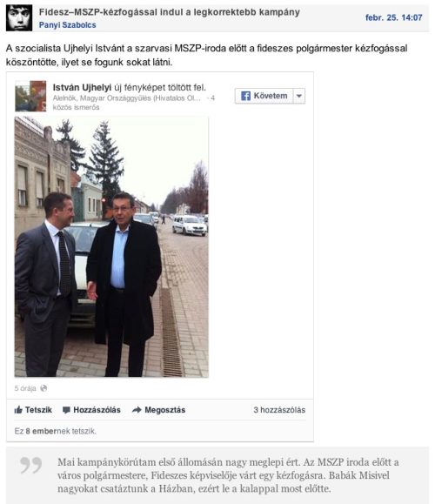The width and height of the screenshot is (435, 504).
Task: Click the Facebook logo icon in Követem
Action: 245,96
